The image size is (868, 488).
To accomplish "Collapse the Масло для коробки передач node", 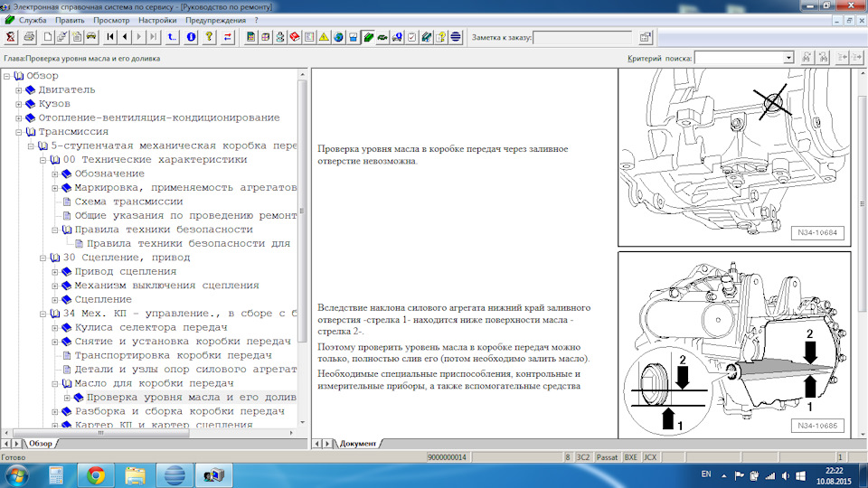I will click(x=55, y=383).
